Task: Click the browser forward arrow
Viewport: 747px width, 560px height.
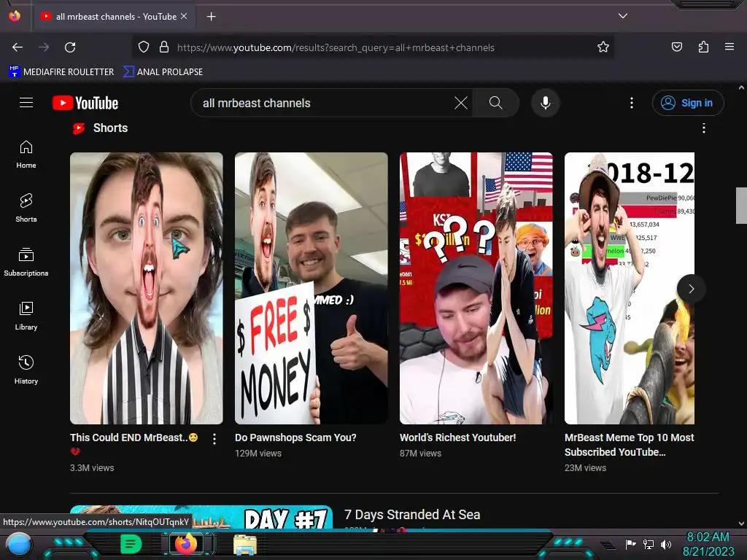Action: tap(44, 47)
